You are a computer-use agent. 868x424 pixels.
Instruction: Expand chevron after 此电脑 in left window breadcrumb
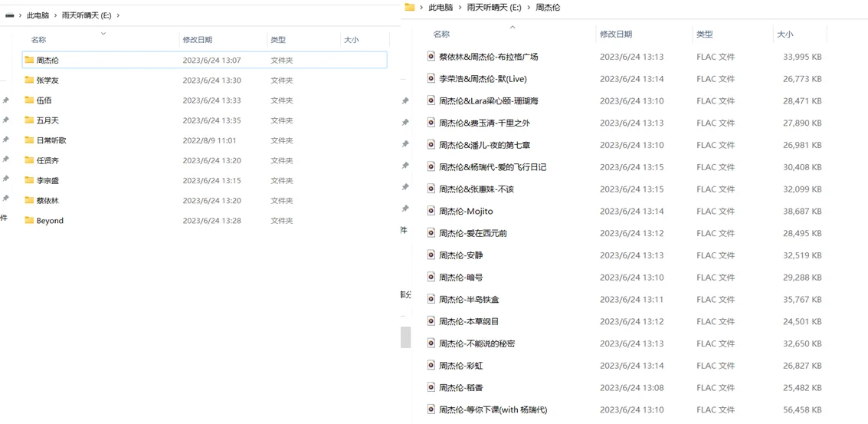pos(55,15)
